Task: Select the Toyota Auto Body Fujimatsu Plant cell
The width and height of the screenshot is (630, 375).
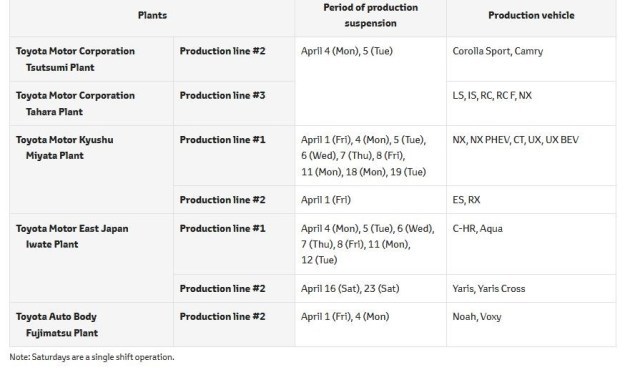Action: pyautogui.click(x=92, y=325)
